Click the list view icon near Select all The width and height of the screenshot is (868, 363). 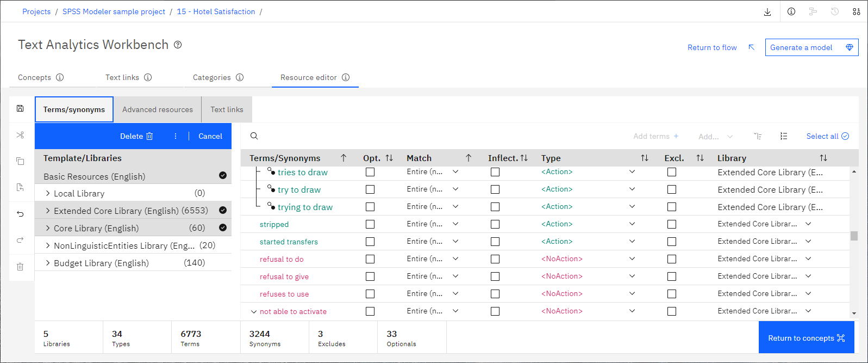coord(784,136)
